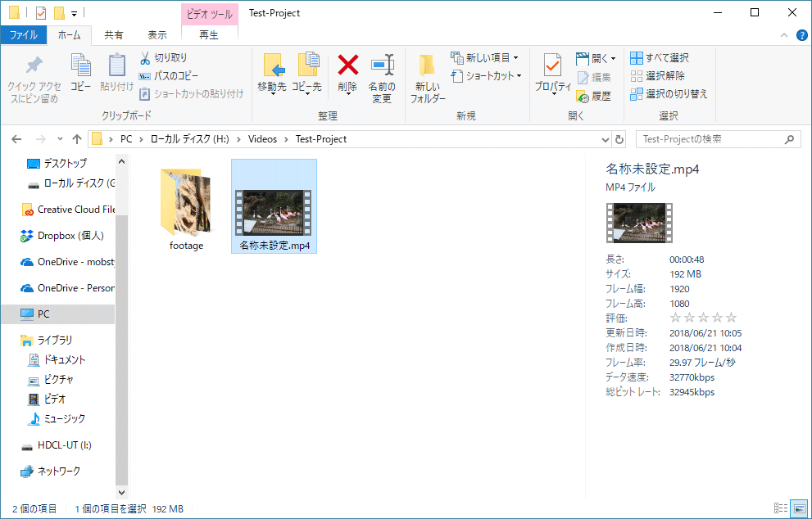The height and width of the screenshot is (519, 812).
Task: Open the コピー先 copy-to dropdown
Action: point(306,93)
